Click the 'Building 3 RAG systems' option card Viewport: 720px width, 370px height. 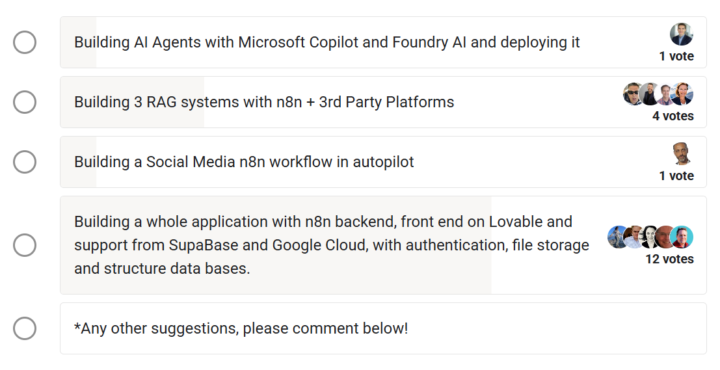[x=383, y=102]
